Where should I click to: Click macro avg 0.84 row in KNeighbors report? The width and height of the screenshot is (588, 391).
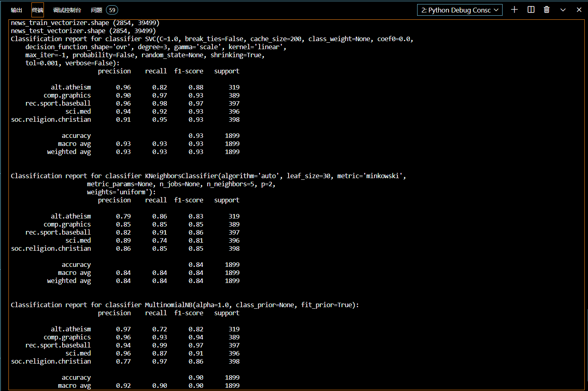click(149, 273)
